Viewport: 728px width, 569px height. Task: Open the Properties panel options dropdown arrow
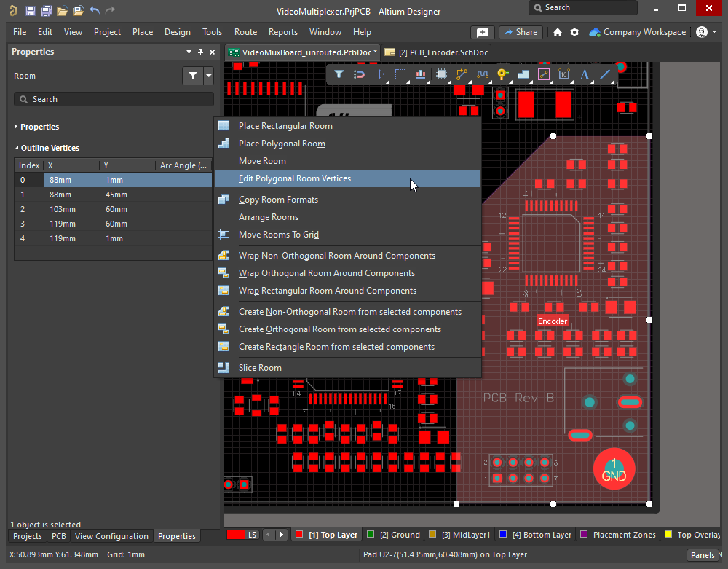point(189,52)
